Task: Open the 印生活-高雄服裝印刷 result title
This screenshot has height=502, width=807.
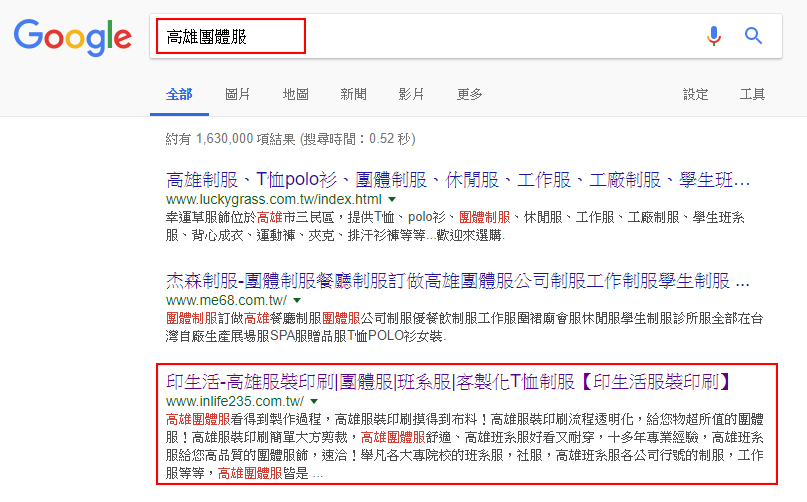Action: pyautogui.click(x=453, y=380)
